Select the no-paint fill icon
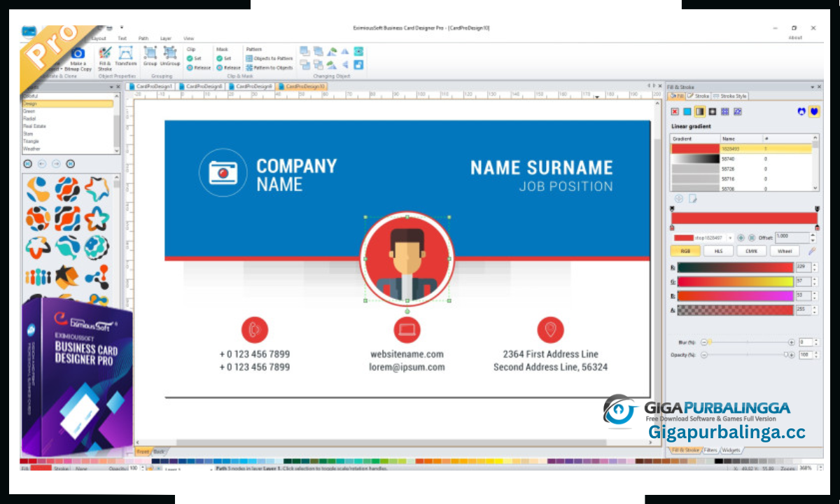840x504 pixels. tap(675, 111)
